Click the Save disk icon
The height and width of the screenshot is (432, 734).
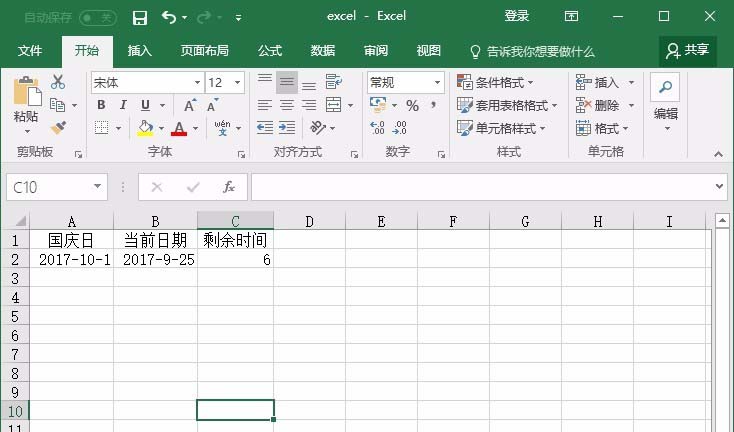tap(140, 17)
